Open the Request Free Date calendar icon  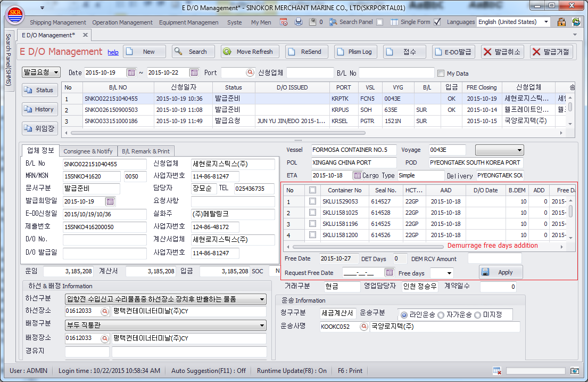389,272
